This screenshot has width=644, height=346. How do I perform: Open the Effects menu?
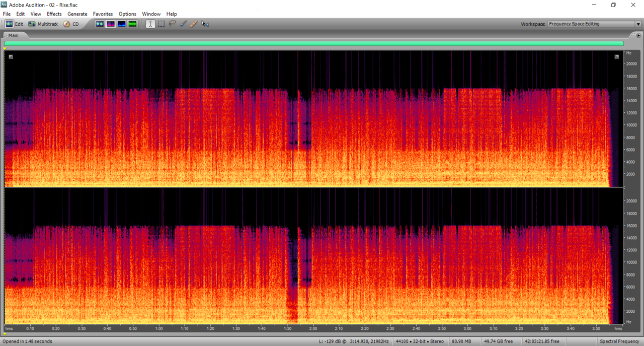[54, 14]
